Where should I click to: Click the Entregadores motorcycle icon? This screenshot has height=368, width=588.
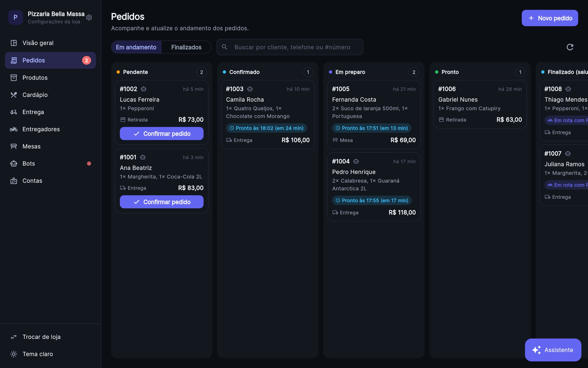pos(14,129)
